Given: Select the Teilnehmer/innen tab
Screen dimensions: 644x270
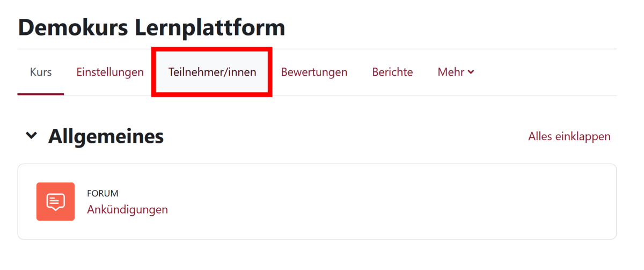Looking at the screenshot, I should tap(212, 72).
